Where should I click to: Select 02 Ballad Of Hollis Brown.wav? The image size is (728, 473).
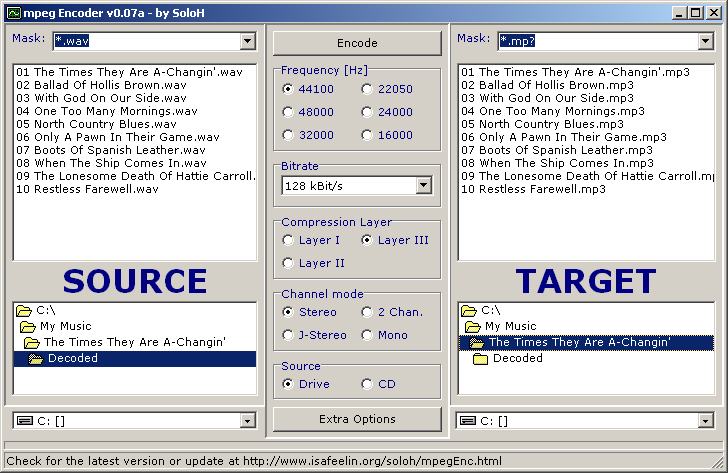coord(101,85)
